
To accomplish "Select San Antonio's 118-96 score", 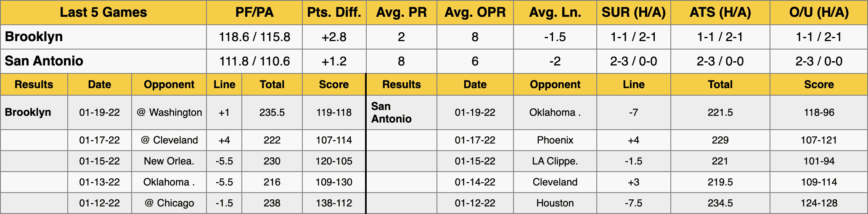I will click(819, 112).
